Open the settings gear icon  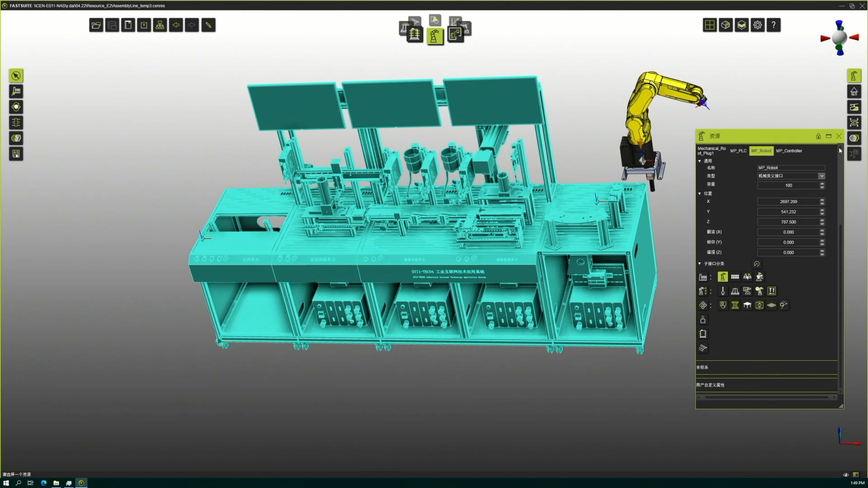758,25
